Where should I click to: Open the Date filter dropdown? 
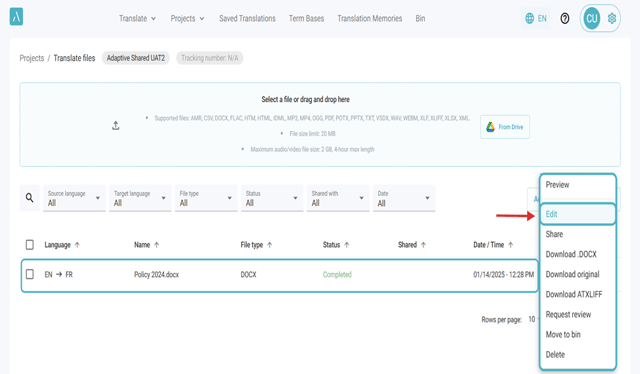tap(404, 198)
